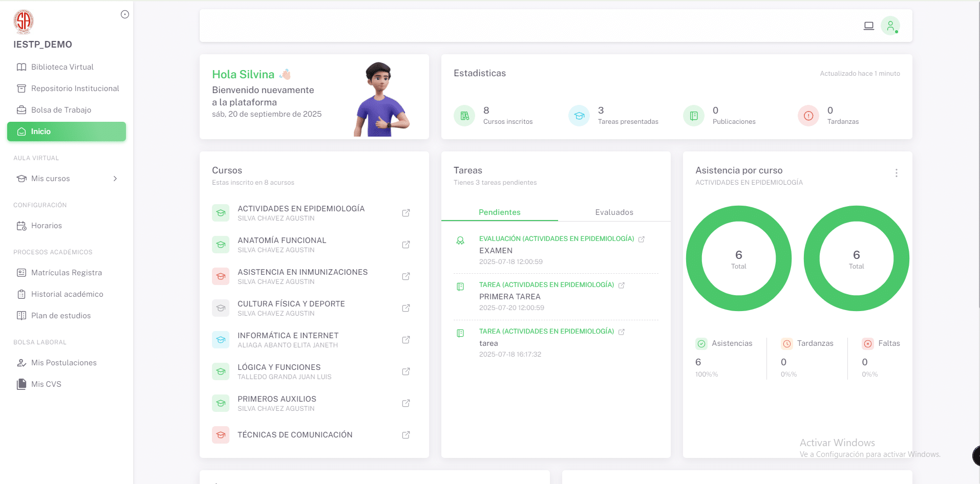Open external link for ANATOMÍA FUNCIONAL course

pos(406,245)
